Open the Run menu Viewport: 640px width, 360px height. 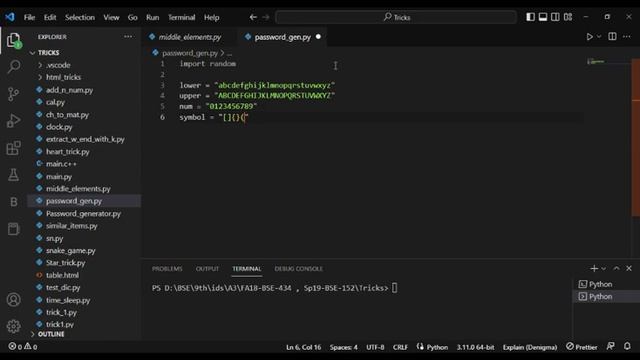click(x=152, y=17)
